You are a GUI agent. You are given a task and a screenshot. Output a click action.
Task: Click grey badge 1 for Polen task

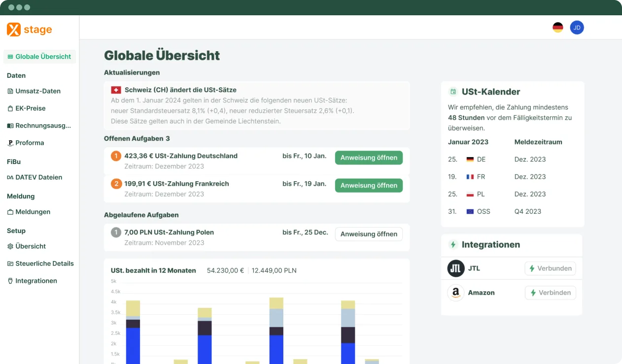[x=116, y=232]
